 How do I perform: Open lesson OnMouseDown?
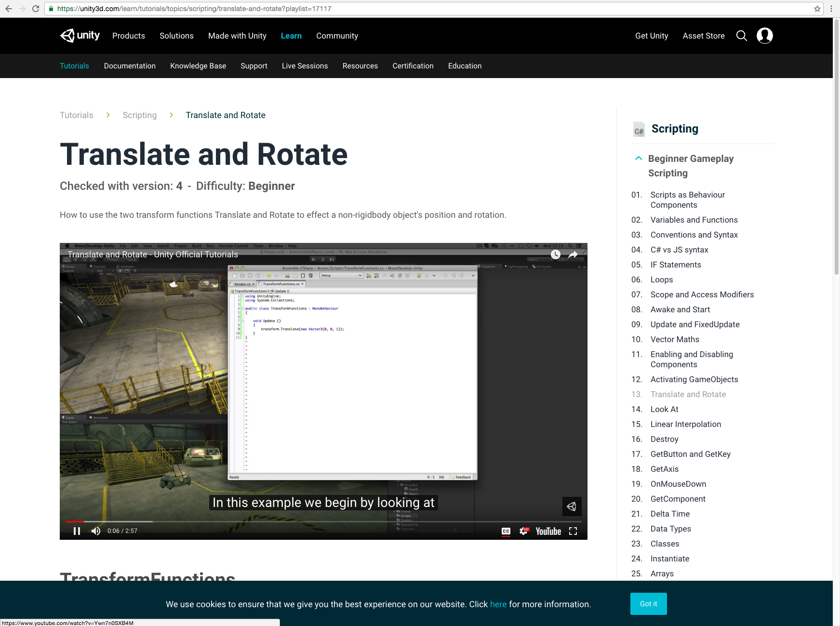(678, 484)
